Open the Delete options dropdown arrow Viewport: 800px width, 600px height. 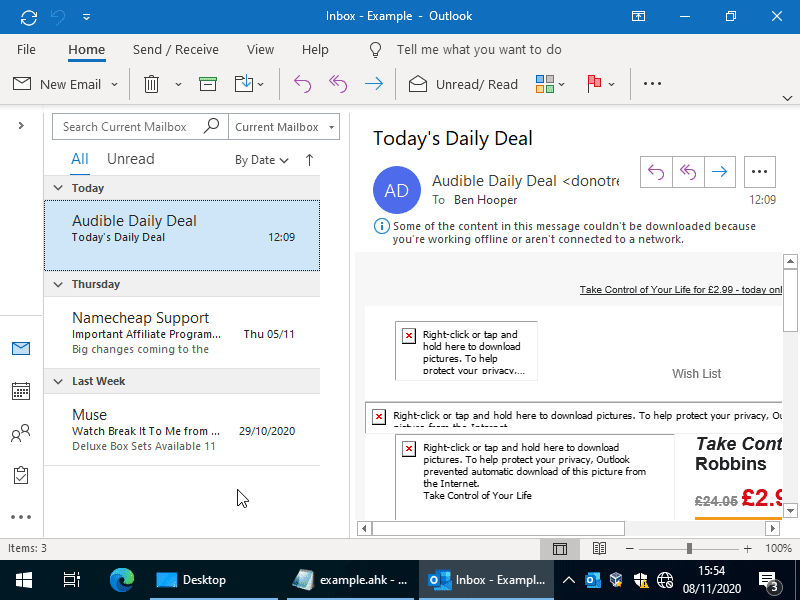point(178,84)
